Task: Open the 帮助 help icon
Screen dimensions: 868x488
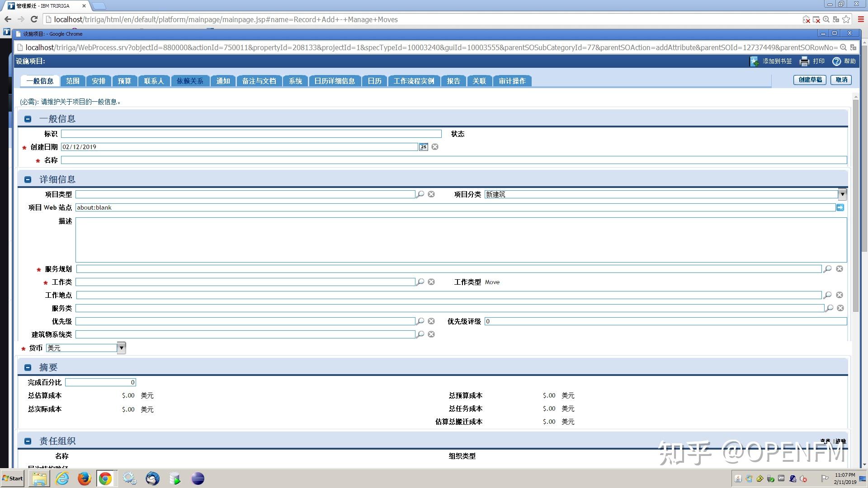Action: click(836, 61)
